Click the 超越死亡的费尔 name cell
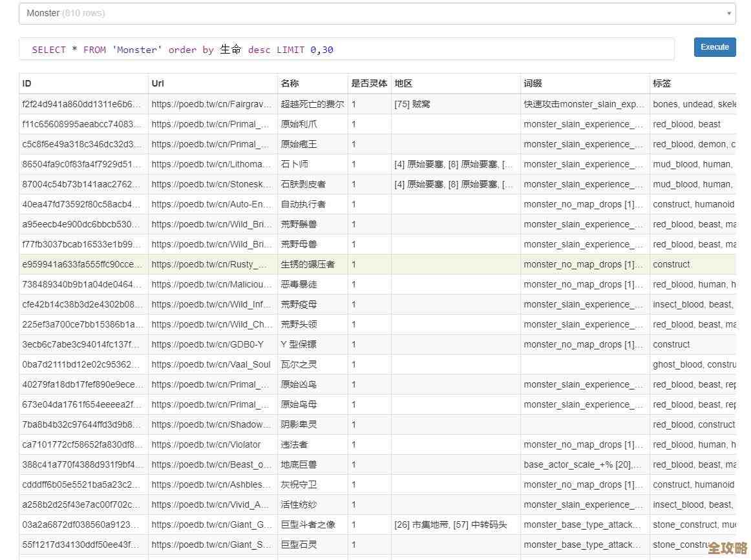 (x=312, y=104)
